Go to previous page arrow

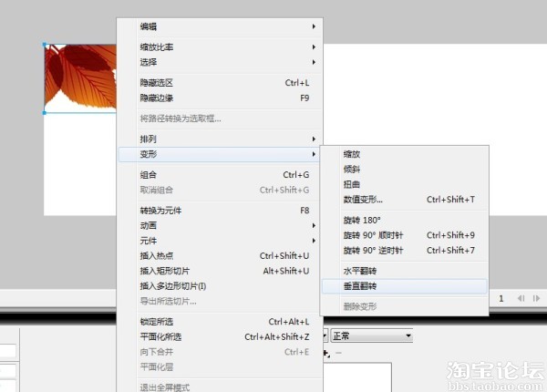[x=521, y=298]
